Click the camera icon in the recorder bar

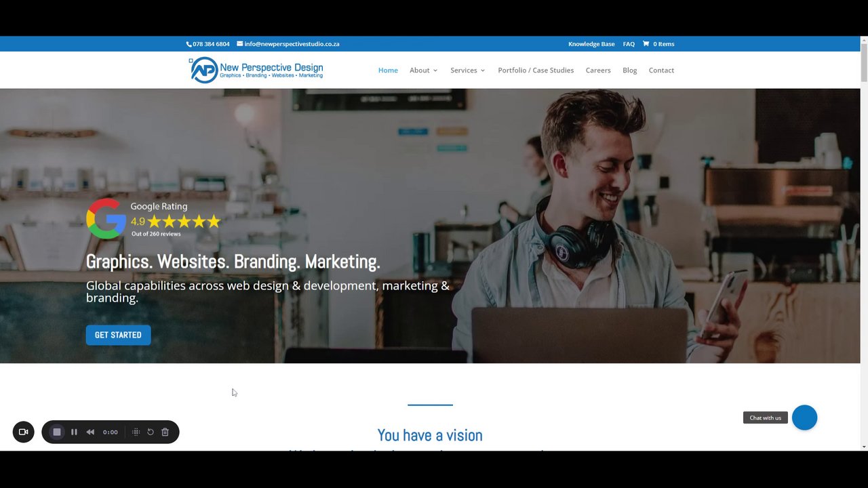coord(23,432)
